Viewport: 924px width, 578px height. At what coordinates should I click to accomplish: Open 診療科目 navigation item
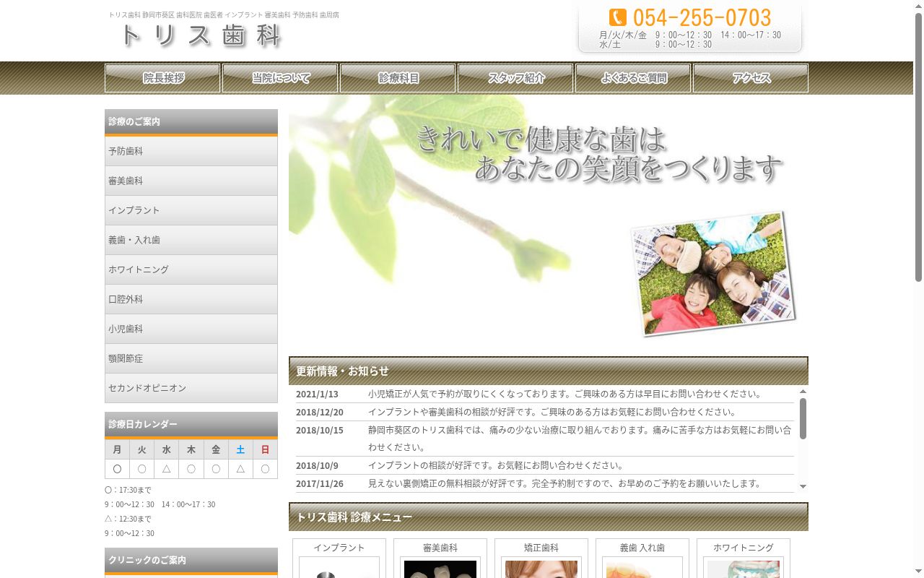pyautogui.click(x=398, y=78)
